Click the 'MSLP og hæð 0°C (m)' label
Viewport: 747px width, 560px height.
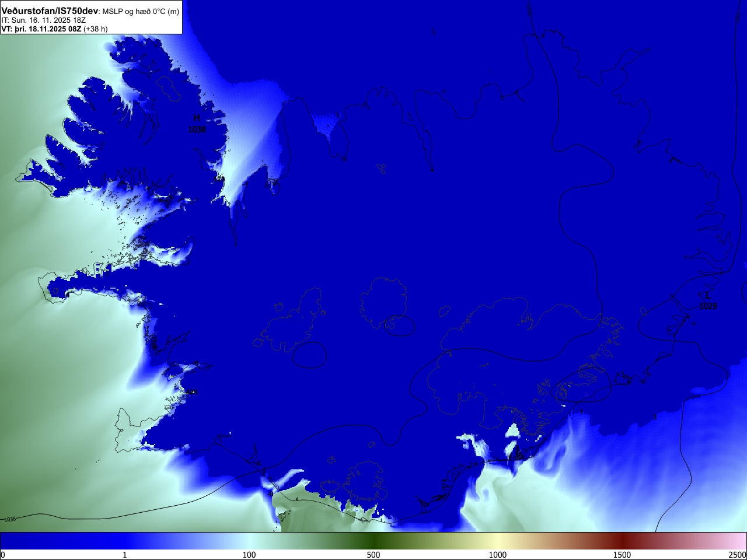pos(141,12)
